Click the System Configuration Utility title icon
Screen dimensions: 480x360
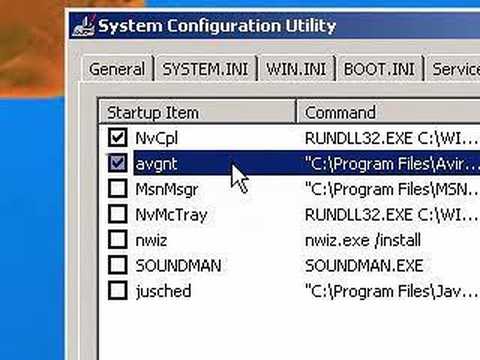pos(84,26)
